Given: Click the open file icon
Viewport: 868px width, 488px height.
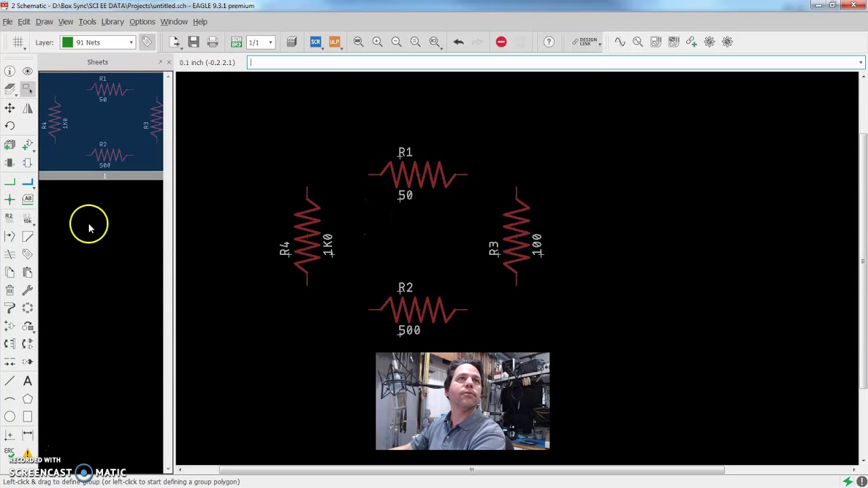Looking at the screenshot, I should click(x=174, y=42).
